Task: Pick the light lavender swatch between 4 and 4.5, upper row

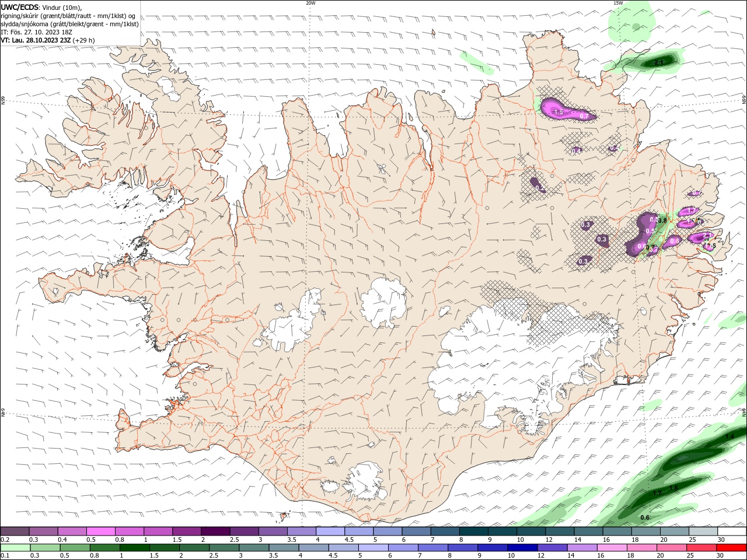Action: pyautogui.click(x=330, y=531)
